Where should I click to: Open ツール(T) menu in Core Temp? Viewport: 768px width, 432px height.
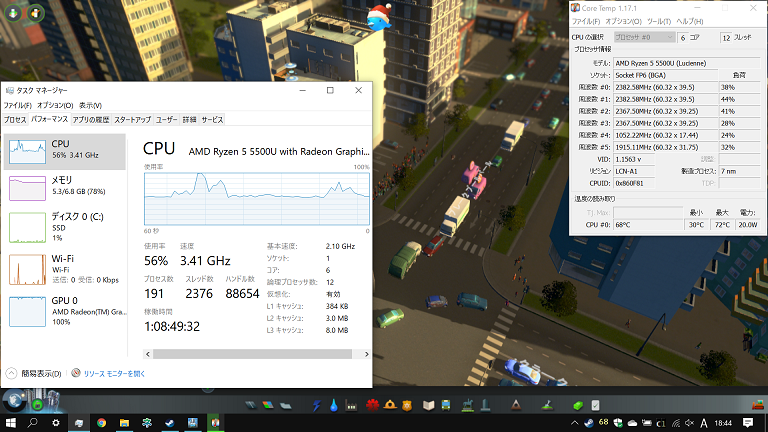click(659, 22)
